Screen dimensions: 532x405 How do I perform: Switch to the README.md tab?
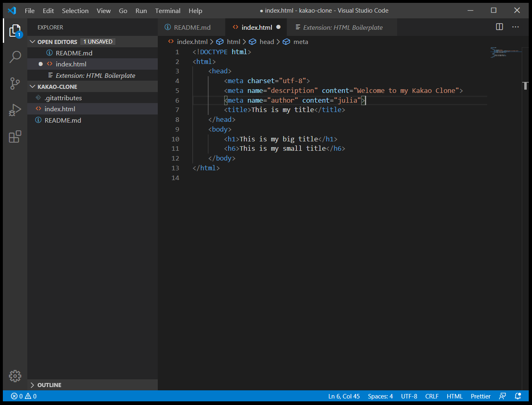click(x=192, y=27)
